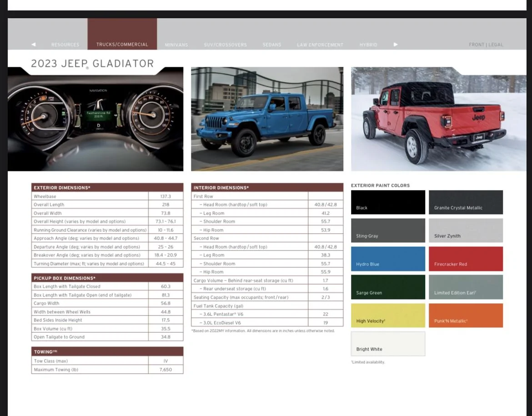Switch to the Hybrid tab
532x416 pixels.
[x=368, y=45]
